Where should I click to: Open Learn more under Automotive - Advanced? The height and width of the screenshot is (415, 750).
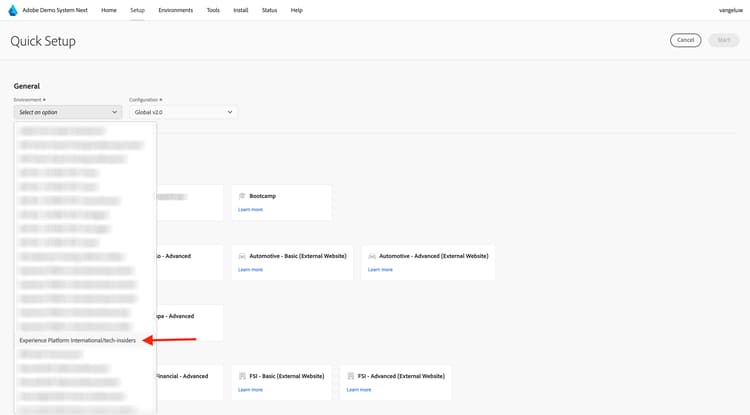tap(380, 270)
